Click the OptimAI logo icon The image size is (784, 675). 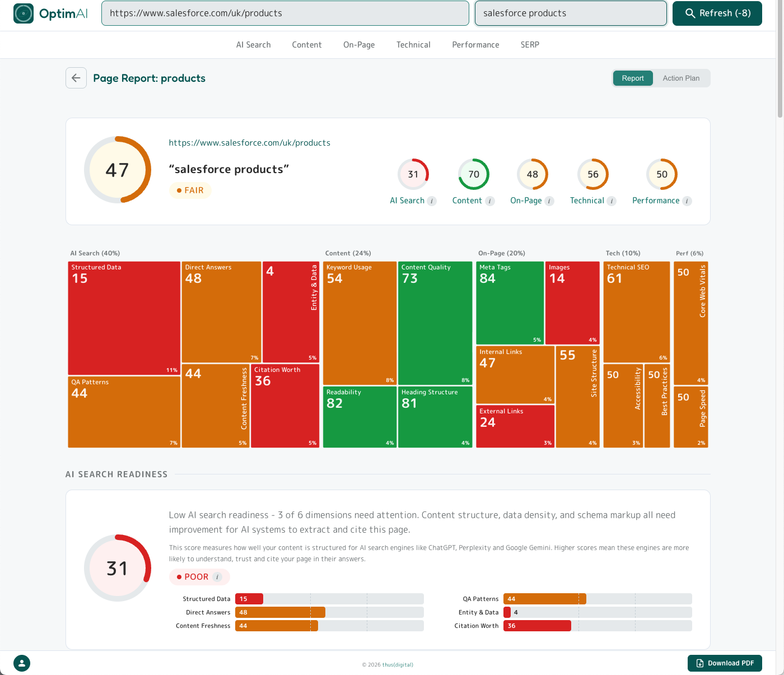24,13
